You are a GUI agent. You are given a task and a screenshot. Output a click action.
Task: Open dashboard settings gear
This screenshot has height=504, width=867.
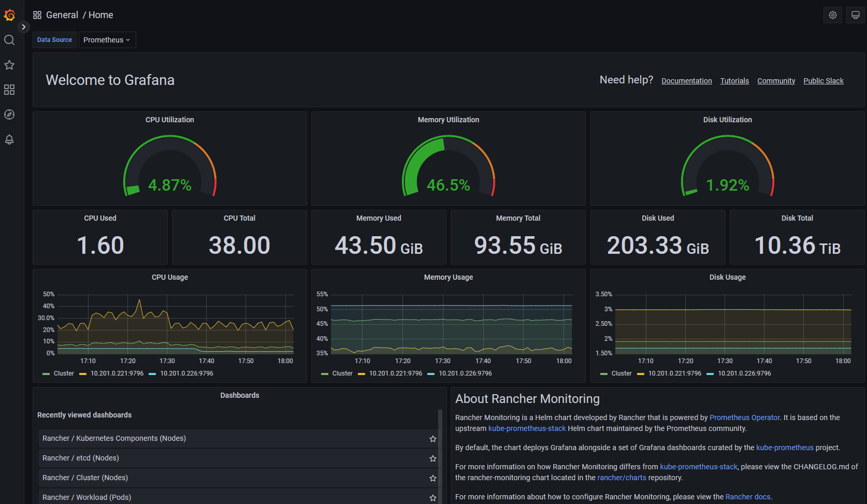click(833, 15)
